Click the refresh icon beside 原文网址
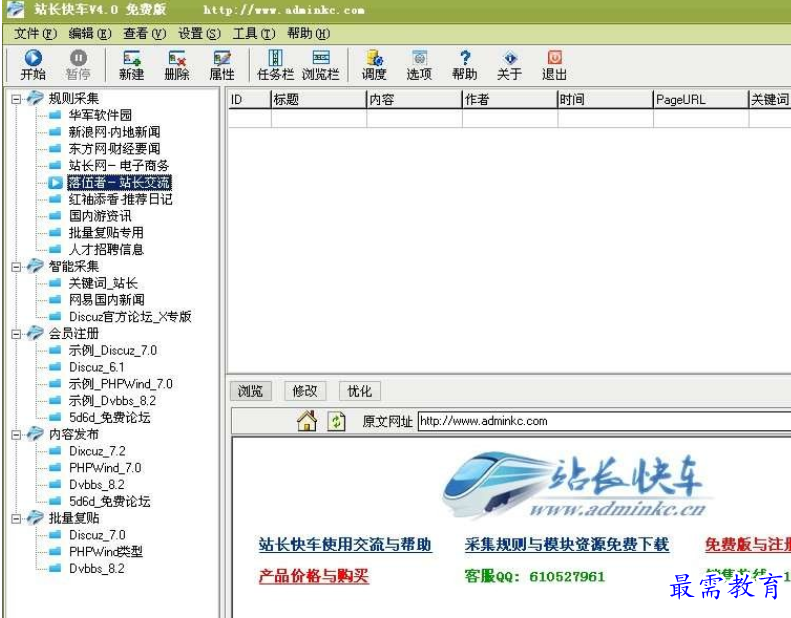Screen dimensions: 791x618 click(x=336, y=421)
